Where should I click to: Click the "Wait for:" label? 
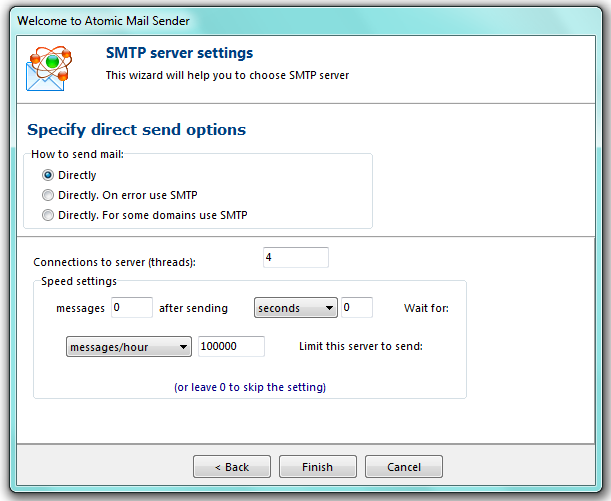pyautogui.click(x=426, y=309)
